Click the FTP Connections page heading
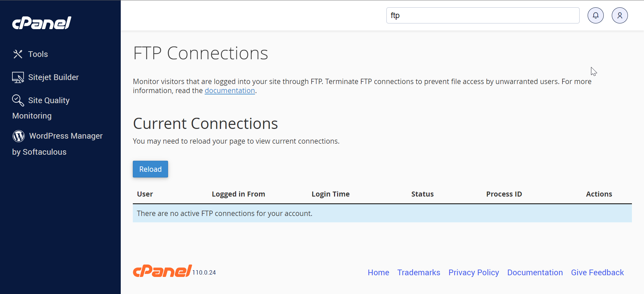The width and height of the screenshot is (644, 294). [201, 53]
